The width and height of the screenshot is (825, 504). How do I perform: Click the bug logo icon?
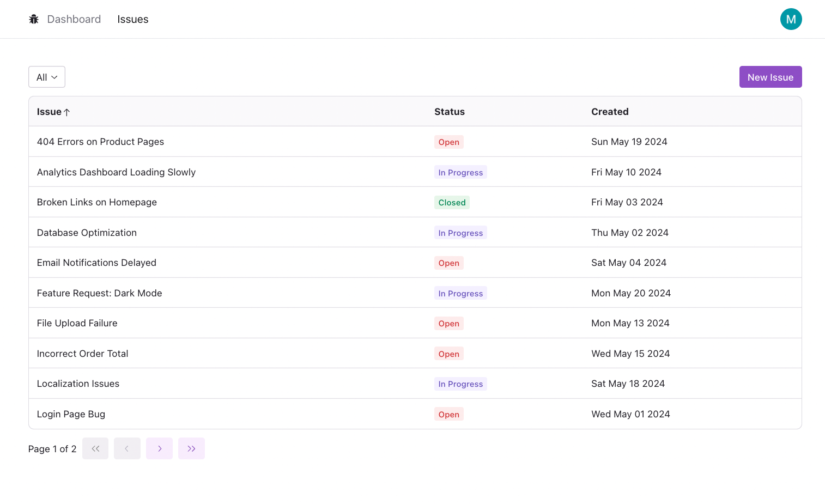tap(34, 19)
